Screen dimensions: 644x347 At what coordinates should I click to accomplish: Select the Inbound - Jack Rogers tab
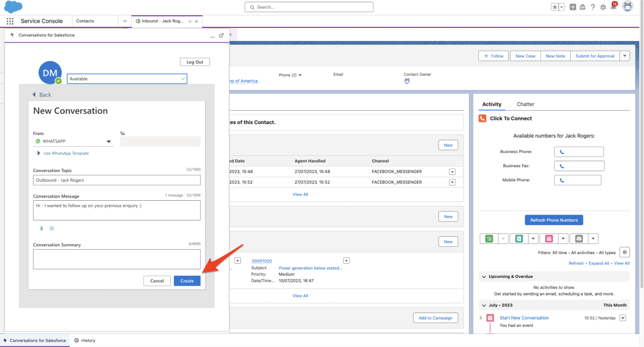(x=162, y=21)
